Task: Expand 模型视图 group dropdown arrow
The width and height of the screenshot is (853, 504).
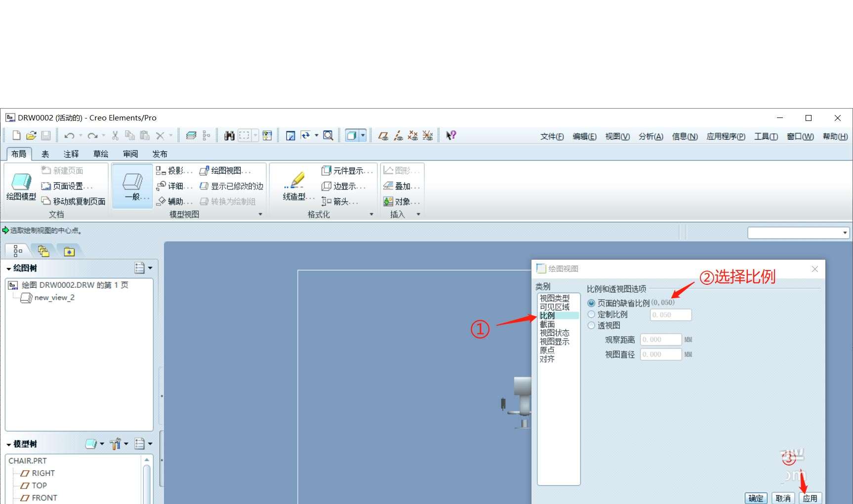Action: pyautogui.click(x=260, y=214)
